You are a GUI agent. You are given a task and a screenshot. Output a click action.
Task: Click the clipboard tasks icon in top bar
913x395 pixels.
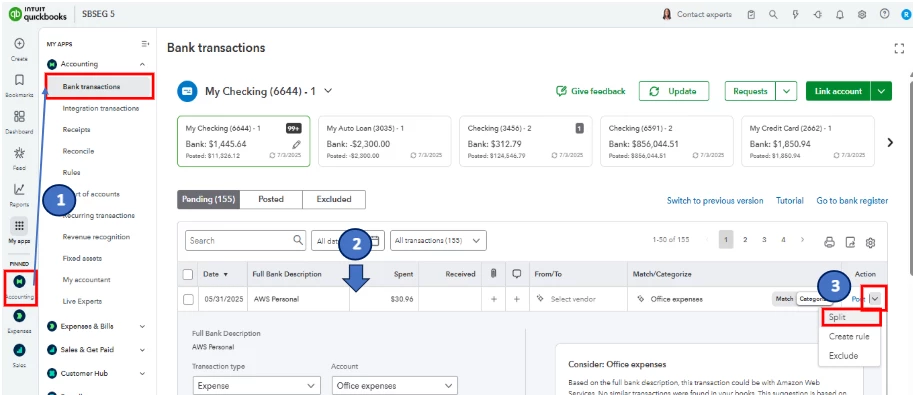(752, 15)
